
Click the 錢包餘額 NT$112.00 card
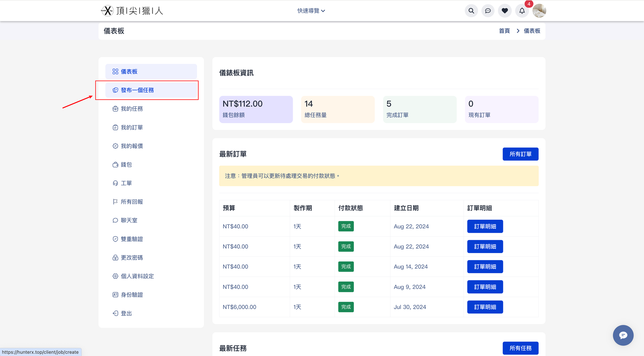click(x=256, y=109)
